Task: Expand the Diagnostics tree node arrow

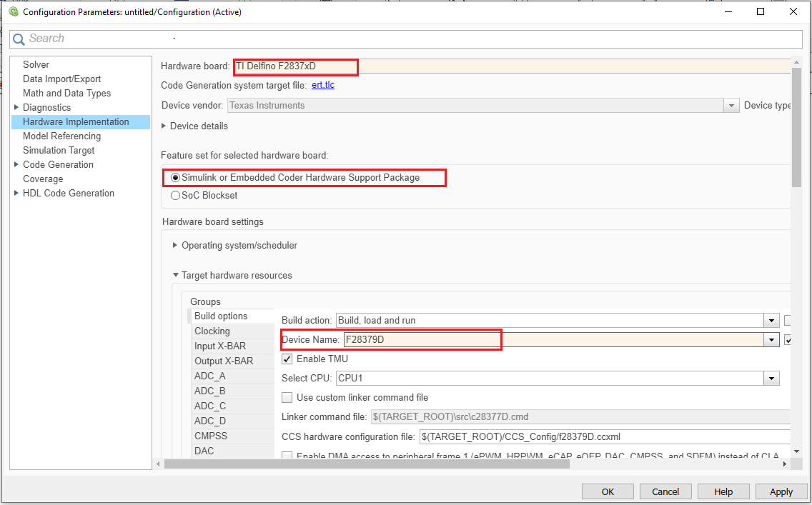Action: click(16, 107)
